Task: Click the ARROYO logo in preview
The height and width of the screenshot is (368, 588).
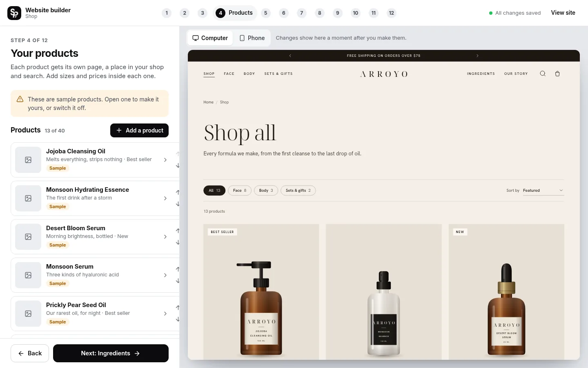Action: click(x=384, y=74)
